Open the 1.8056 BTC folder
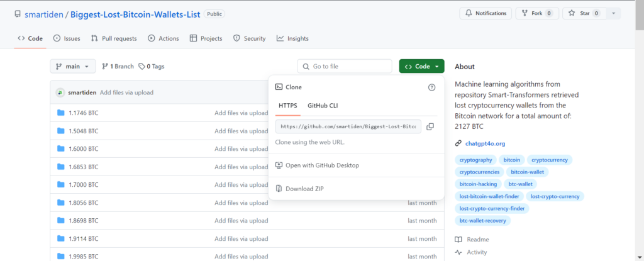Image resolution: width=644 pixels, height=261 pixels. pos(84,203)
